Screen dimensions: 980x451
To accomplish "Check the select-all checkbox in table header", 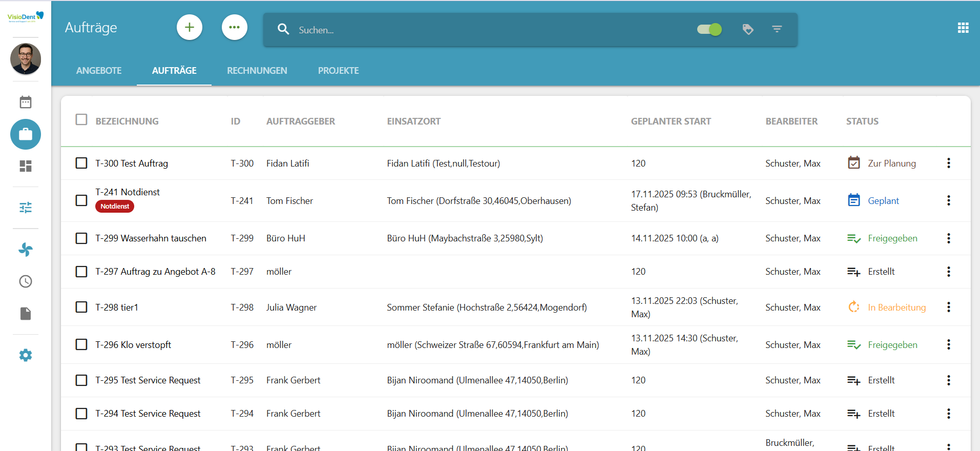I will click(x=81, y=120).
